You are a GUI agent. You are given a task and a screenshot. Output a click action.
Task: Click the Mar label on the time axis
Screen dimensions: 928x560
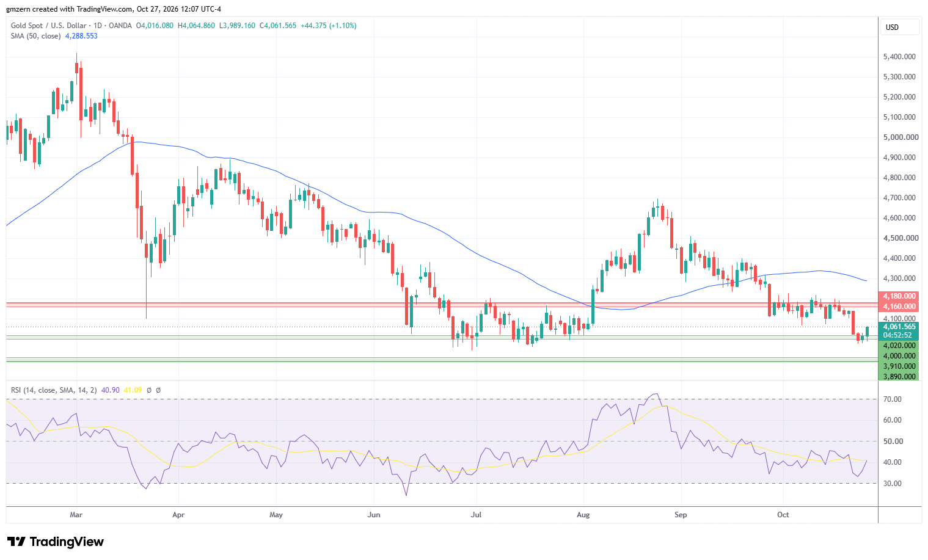[x=76, y=515]
